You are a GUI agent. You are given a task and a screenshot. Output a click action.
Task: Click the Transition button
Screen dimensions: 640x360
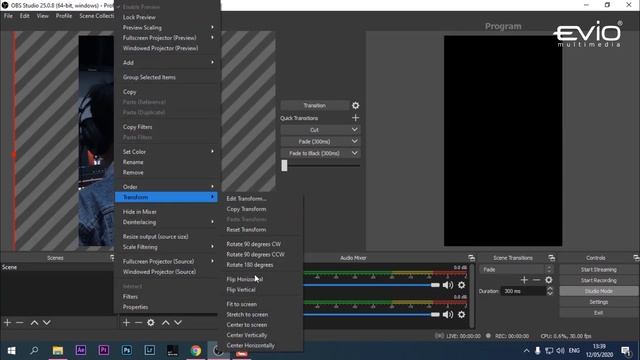tap(314, 105)
